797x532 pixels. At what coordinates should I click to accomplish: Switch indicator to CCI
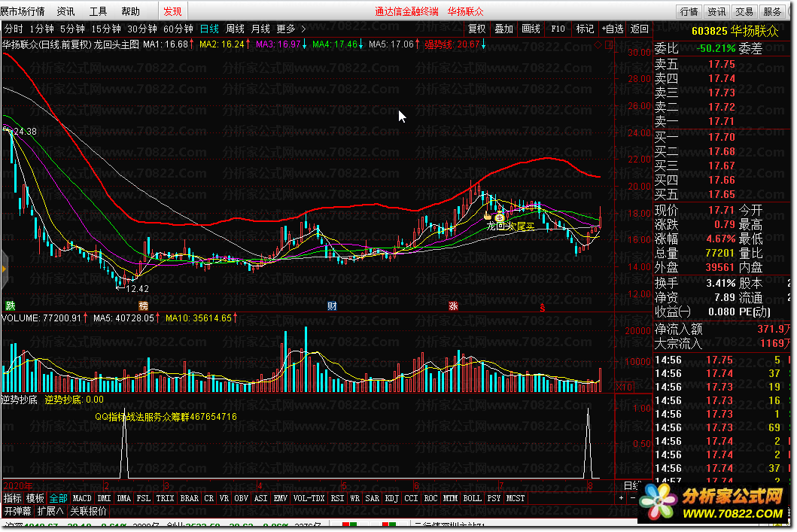pos(411,498)
